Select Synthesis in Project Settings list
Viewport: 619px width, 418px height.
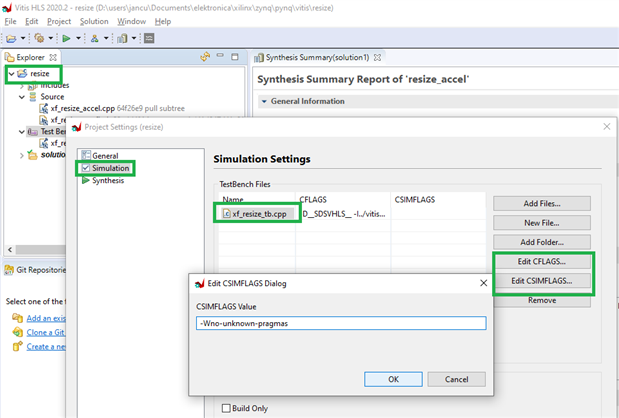click(x=108, y=181)
